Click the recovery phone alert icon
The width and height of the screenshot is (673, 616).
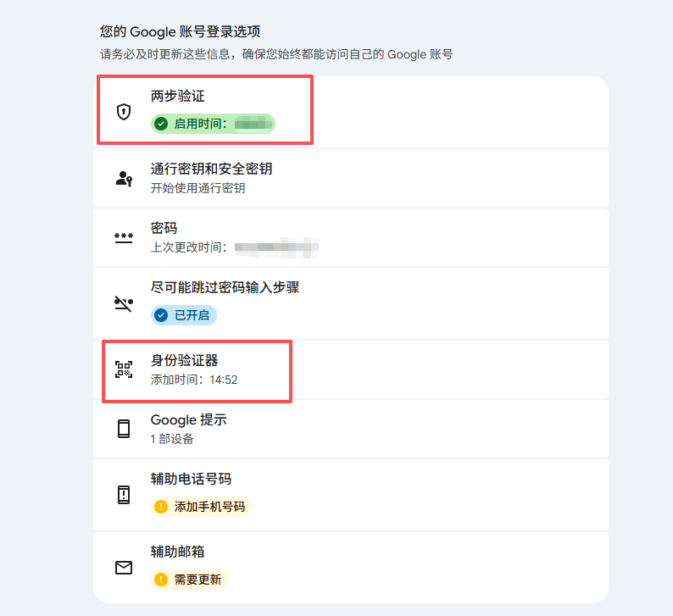coord(124,495)
